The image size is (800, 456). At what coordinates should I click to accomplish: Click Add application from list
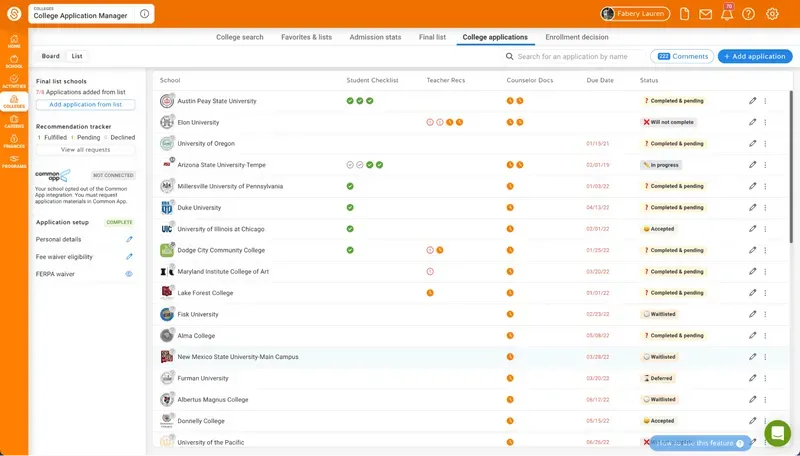coord(85,105)
